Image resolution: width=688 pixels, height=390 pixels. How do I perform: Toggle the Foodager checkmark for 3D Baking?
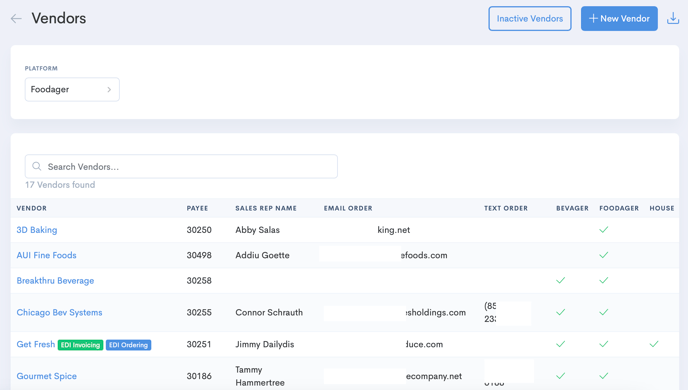pos(604,229)
